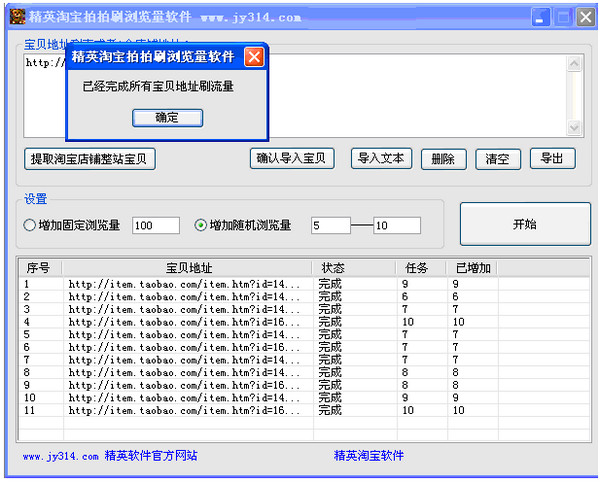Open www.jy314.com 精英软件官方网站 link
The width and height of the screenshot is (600, 483).
(110, 456)
